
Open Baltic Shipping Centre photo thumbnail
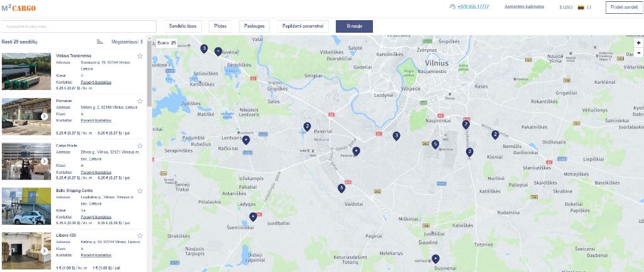click(26, 207)
